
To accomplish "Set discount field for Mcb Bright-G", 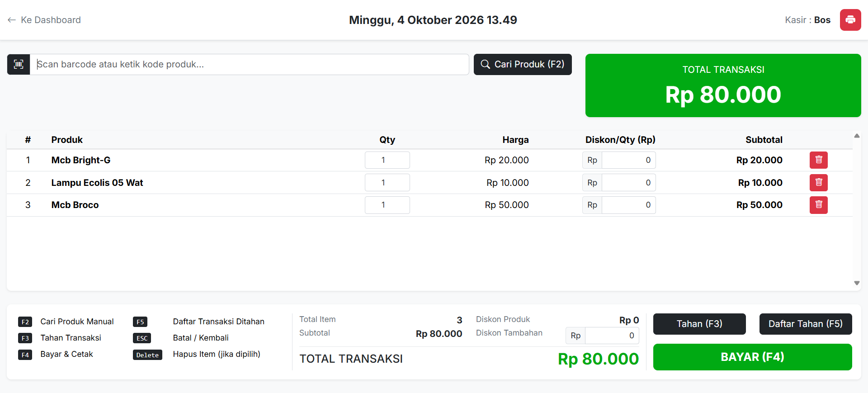I will [628, 160].
